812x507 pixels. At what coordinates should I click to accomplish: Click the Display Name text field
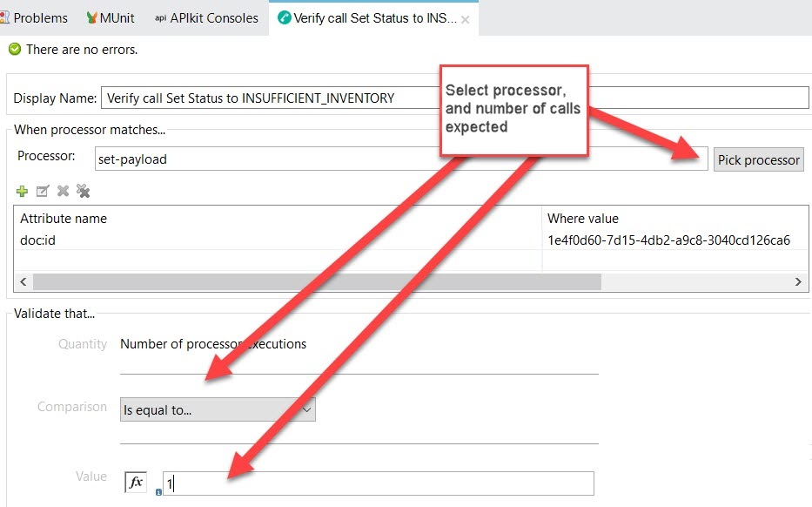pos(270,98)
